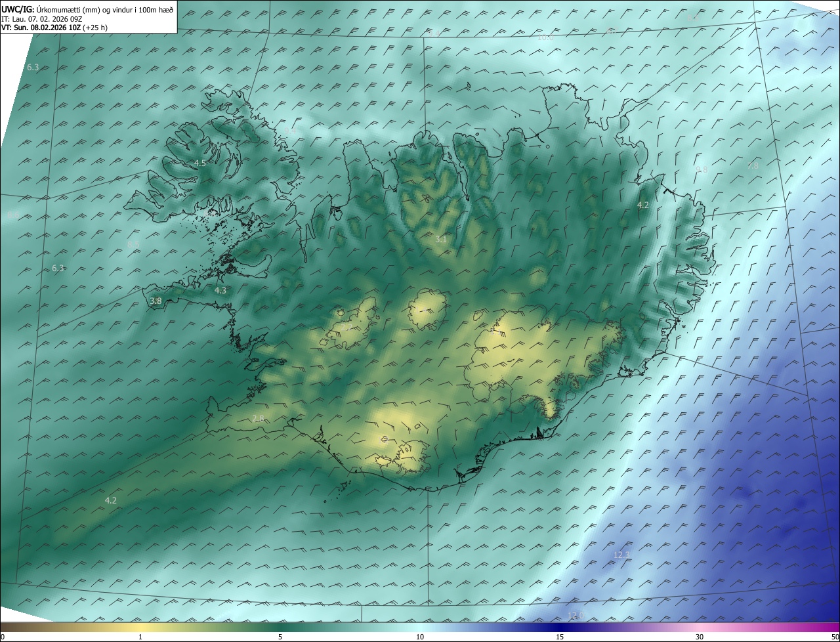
Task: Click the 3.1 value label in north Iceland
Action: point(441,240)
